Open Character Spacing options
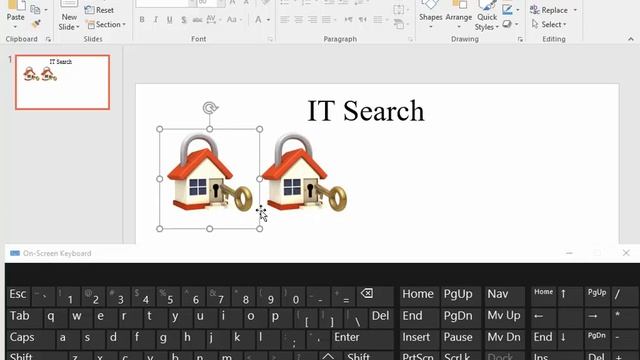 (213, 20)
